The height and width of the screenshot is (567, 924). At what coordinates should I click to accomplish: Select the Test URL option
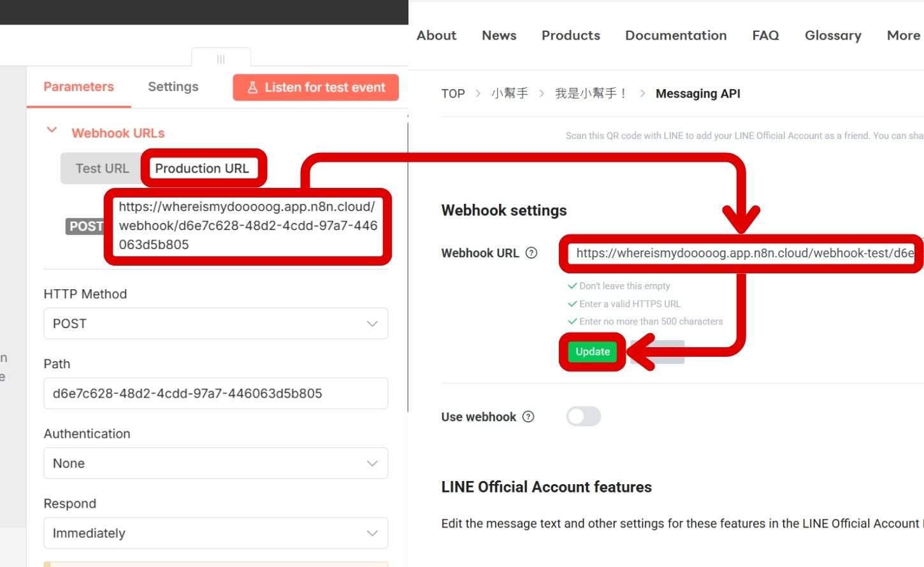coord(102,169)
